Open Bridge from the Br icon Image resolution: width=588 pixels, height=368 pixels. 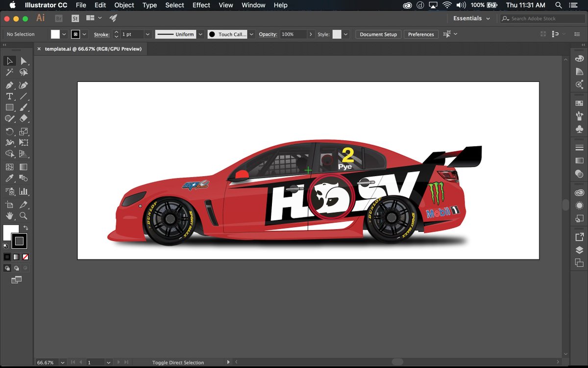click(59, 18)
